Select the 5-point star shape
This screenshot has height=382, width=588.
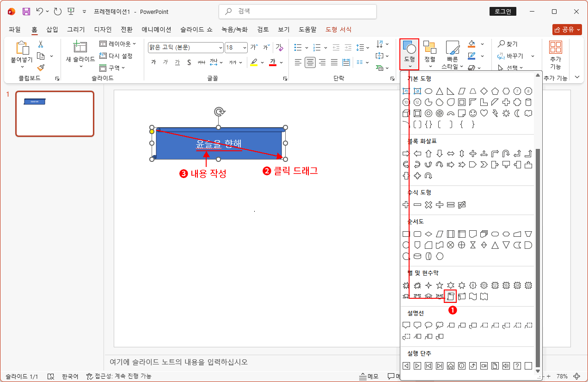tap(440, 285)
